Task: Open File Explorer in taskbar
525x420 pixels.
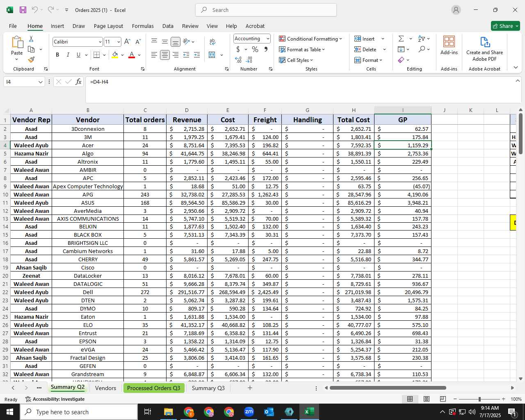Action: (x=168, y=412)
